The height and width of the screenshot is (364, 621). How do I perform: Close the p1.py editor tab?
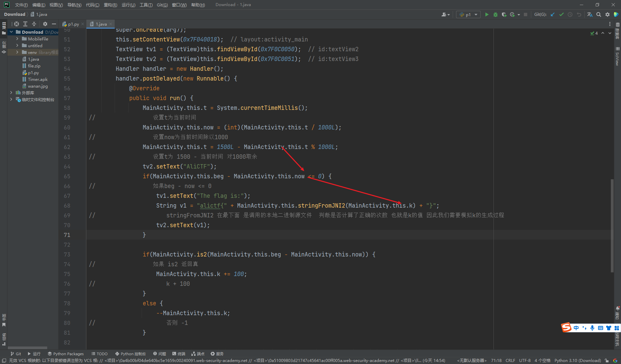(83, 24)
